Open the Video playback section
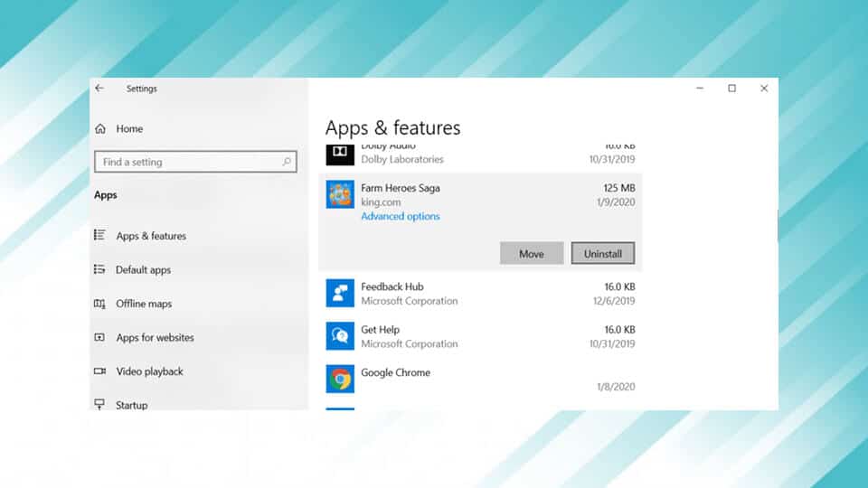868x488 pixels. (x=149, y=371)
